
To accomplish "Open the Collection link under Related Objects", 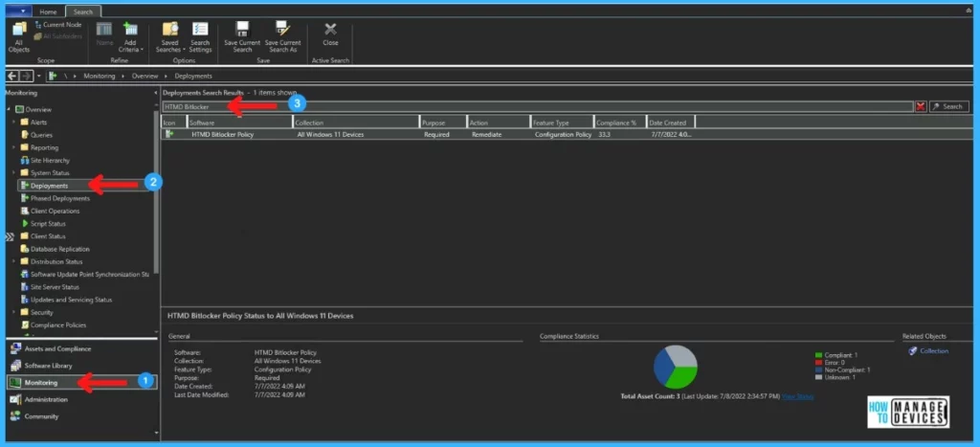I will 934,351.
